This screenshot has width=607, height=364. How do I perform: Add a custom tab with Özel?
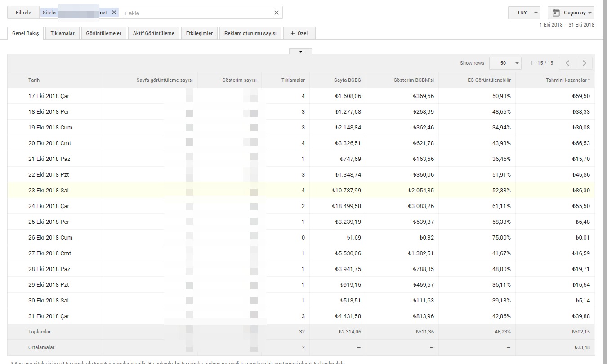click(299, 33)
